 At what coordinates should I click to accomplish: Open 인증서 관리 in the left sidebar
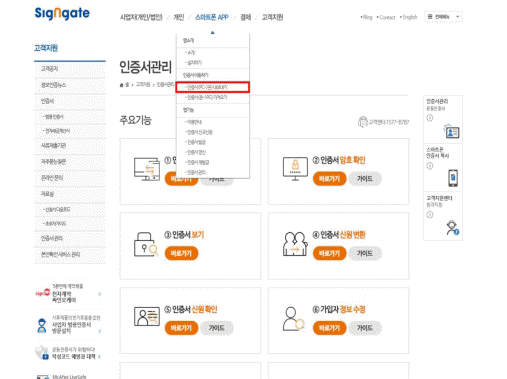[70, 239]
